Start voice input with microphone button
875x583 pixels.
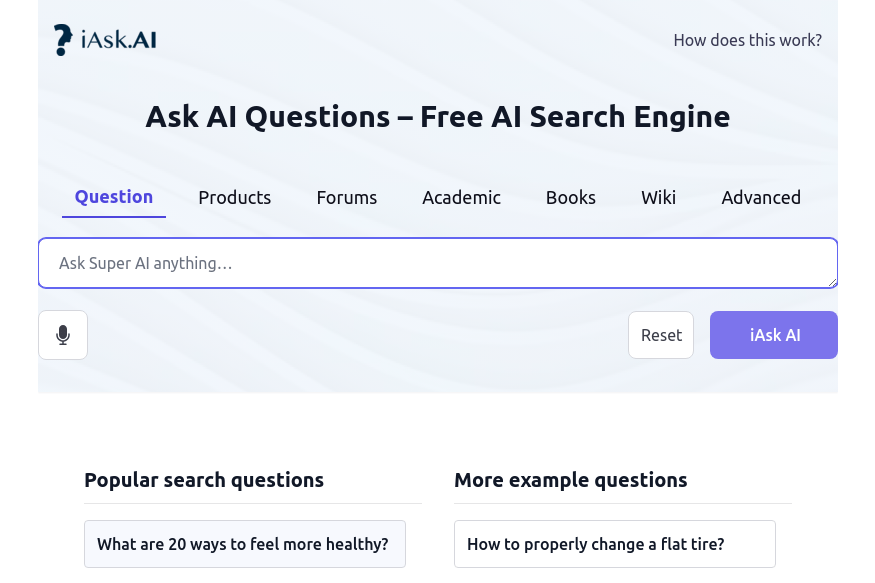coord(63,335)
